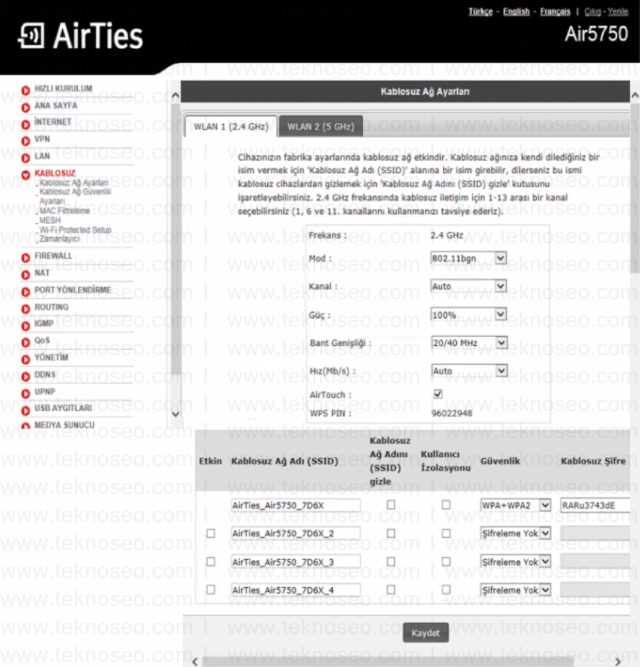Click the red arrow icon beside VPN
This screenshot has height=667, width=640.
(26, 141)
